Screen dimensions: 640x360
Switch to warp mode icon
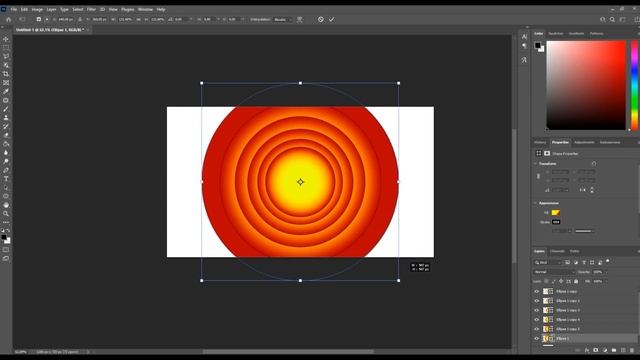(x=300, y=19)
